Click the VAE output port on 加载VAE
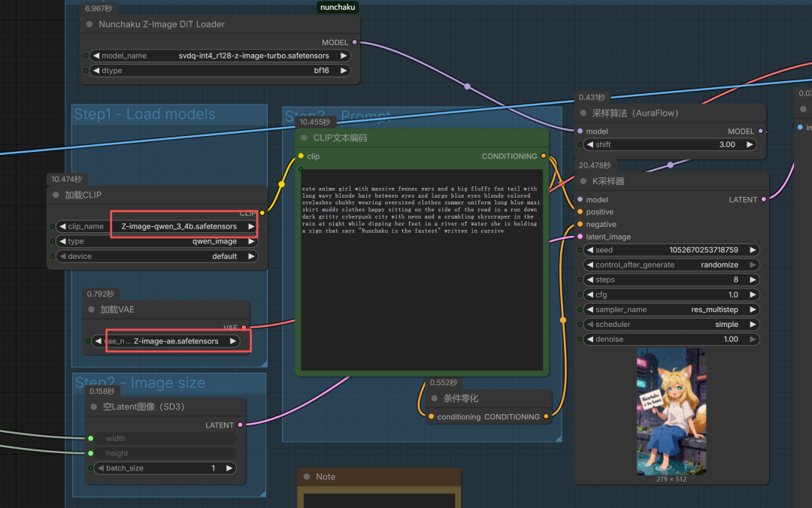Screen dimensions: 812x508 tap(244, 328)
